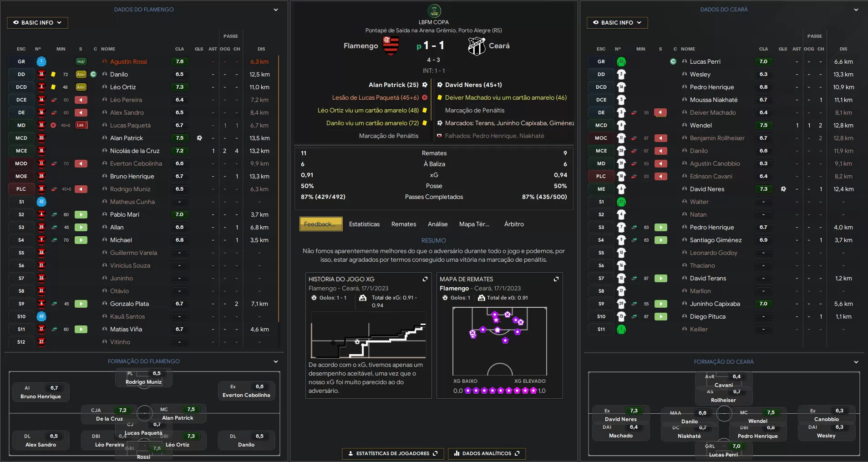Select the Feedback tab
This screenshot has height=462, width=868.
(x=321, y=224)
